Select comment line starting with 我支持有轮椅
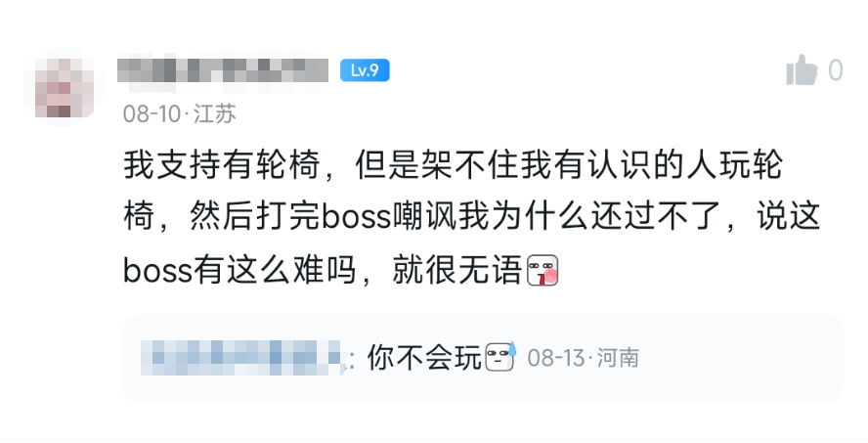Screen dimensions: 868x443 point(453,164)
